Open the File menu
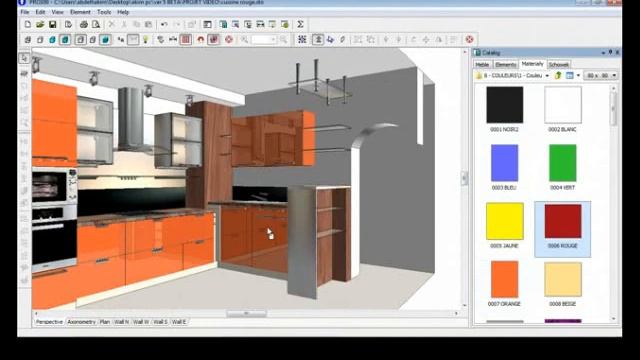 pyautogui.click(x=25, y=12)
